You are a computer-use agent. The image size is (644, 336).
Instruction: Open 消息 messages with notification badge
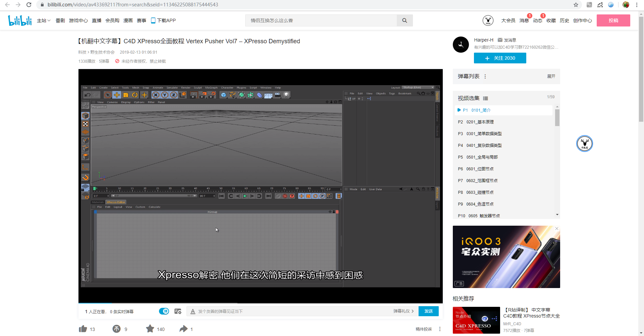click(x=524, y=20)
